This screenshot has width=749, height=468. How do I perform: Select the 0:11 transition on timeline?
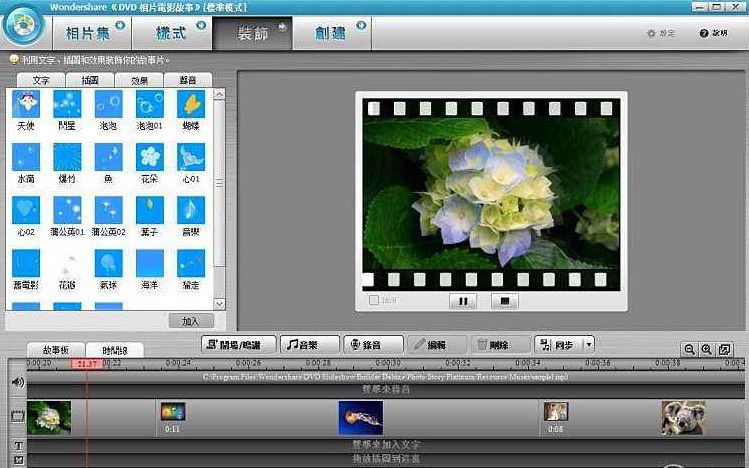173,412
